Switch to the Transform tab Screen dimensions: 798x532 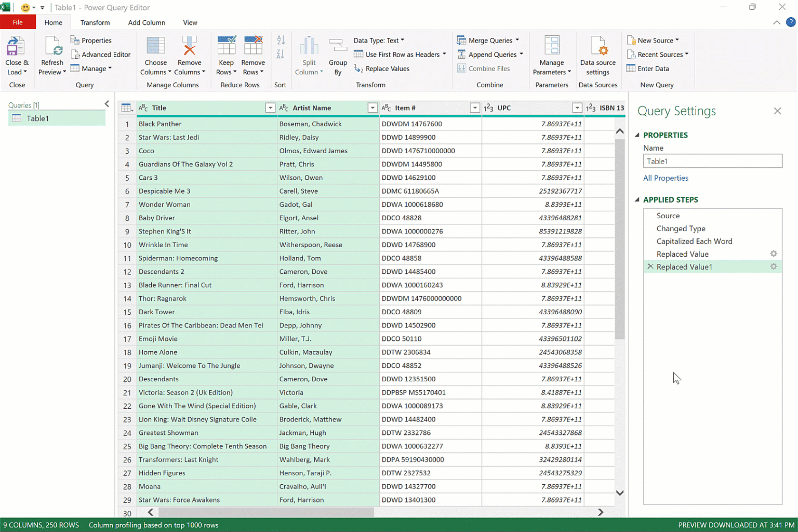tap(95, 22)
